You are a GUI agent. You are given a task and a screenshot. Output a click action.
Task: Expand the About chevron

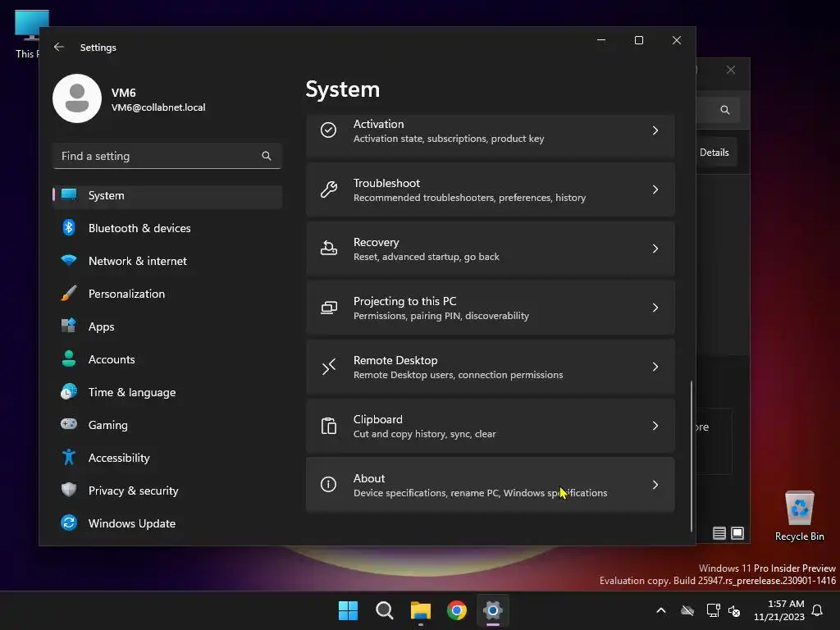655,485
